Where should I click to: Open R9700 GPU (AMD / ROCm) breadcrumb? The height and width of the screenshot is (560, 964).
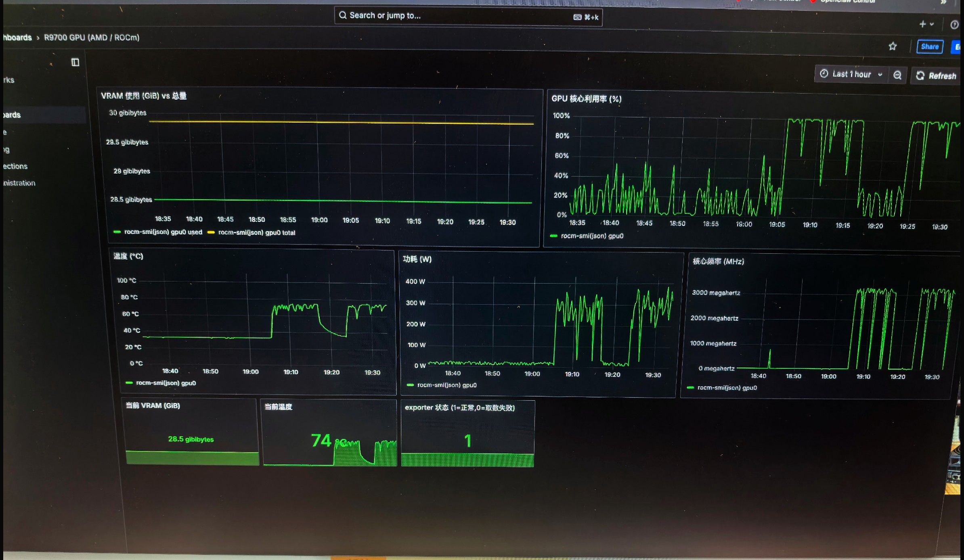point(92,38)
